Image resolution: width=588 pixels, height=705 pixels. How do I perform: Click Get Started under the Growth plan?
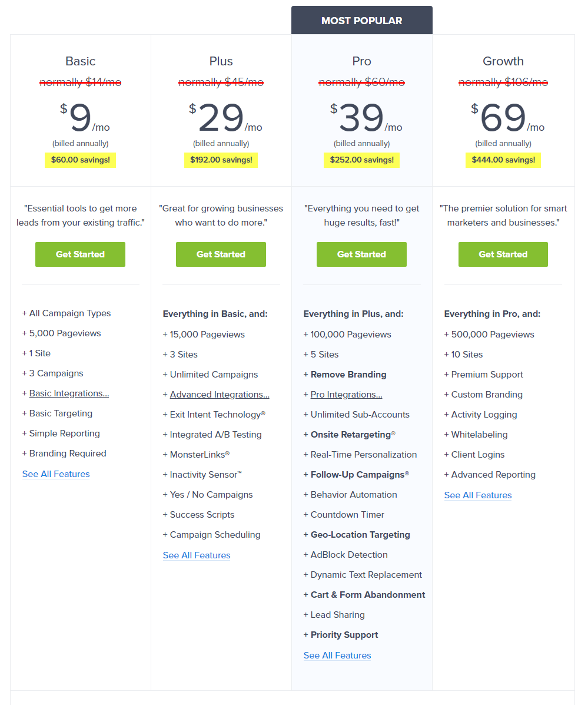[503, 254]
